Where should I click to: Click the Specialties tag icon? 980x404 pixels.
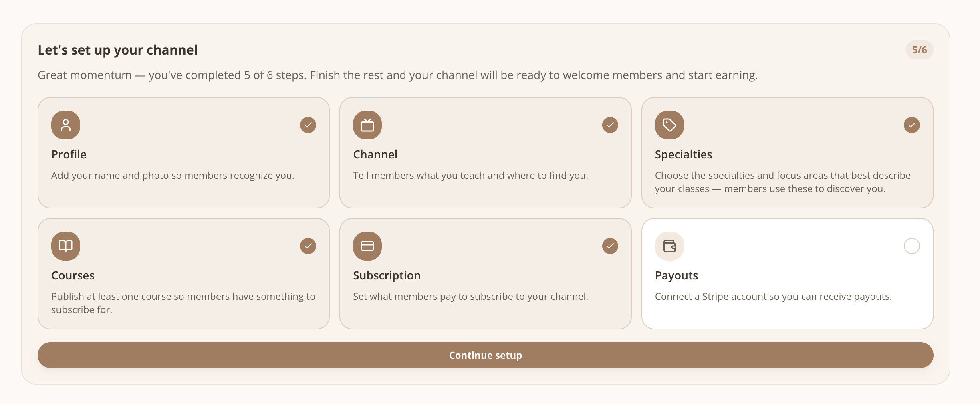669,125
